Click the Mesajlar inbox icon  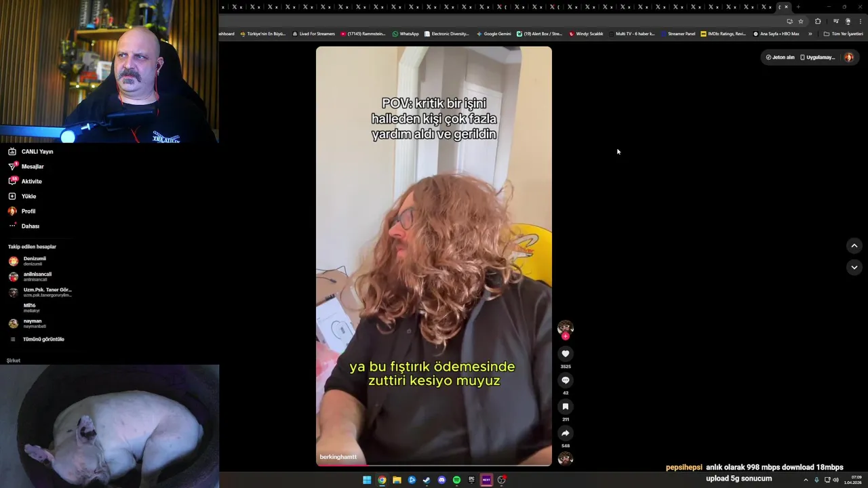tap(12, 167)
